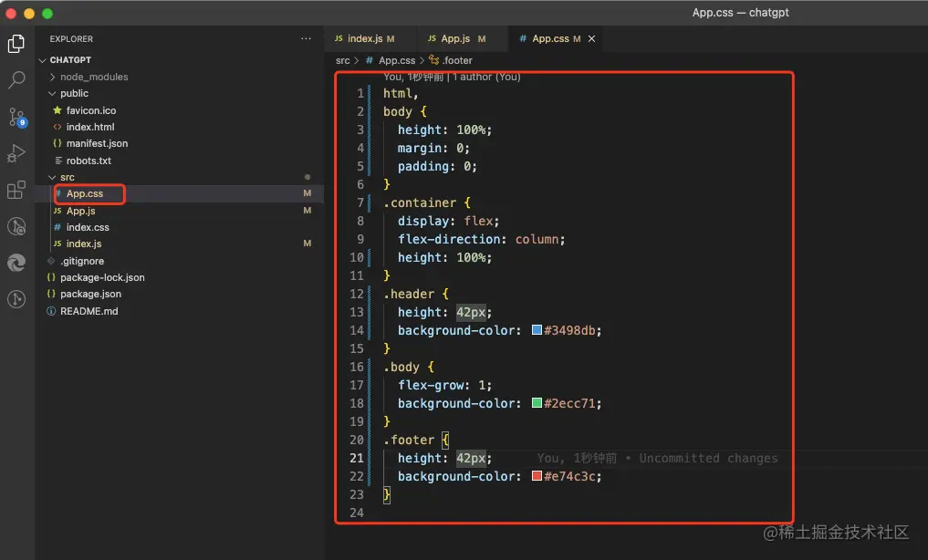Screen dimensions: 928x560
Task: Open color picker for #2ecc71 swatch
Action: pyautogui.click(x=537, y=403)
